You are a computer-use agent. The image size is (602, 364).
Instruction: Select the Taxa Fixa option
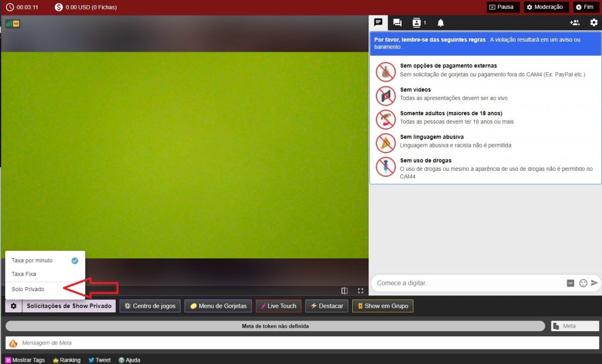point(24,274)
